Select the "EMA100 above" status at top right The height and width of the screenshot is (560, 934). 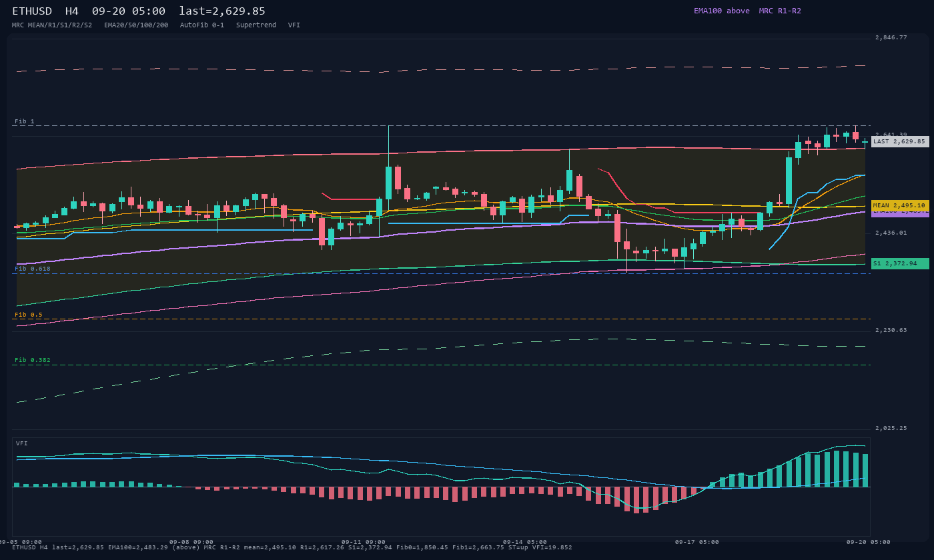coord(722,11)
